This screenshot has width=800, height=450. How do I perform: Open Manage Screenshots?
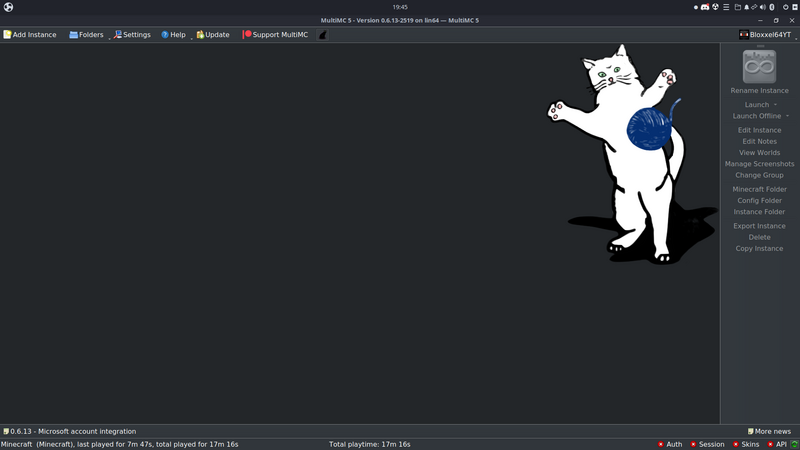pyautogui.click(x=759, y=164)
